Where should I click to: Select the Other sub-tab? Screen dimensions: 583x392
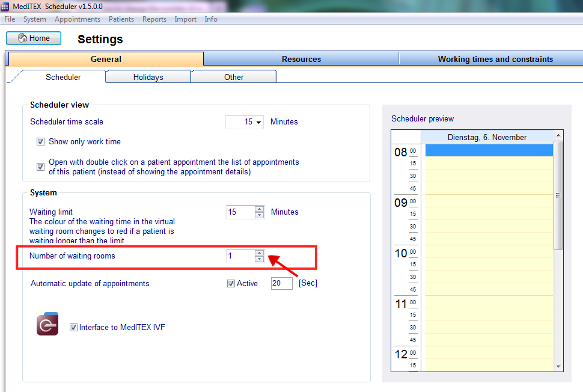[233, 77]
